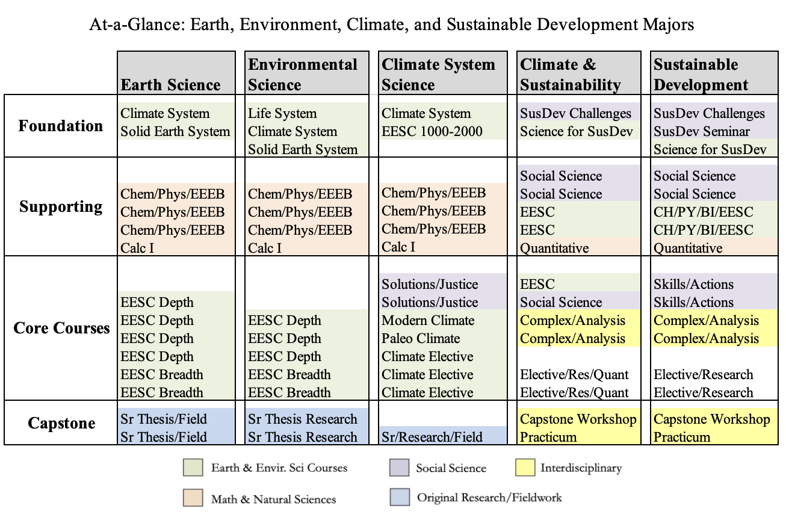
Task: Select the Capstone row label
Action: [61, 423]
